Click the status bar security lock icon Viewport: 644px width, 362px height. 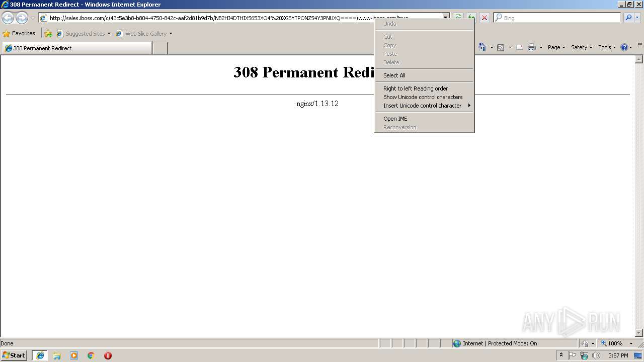[x=585, y=343]
